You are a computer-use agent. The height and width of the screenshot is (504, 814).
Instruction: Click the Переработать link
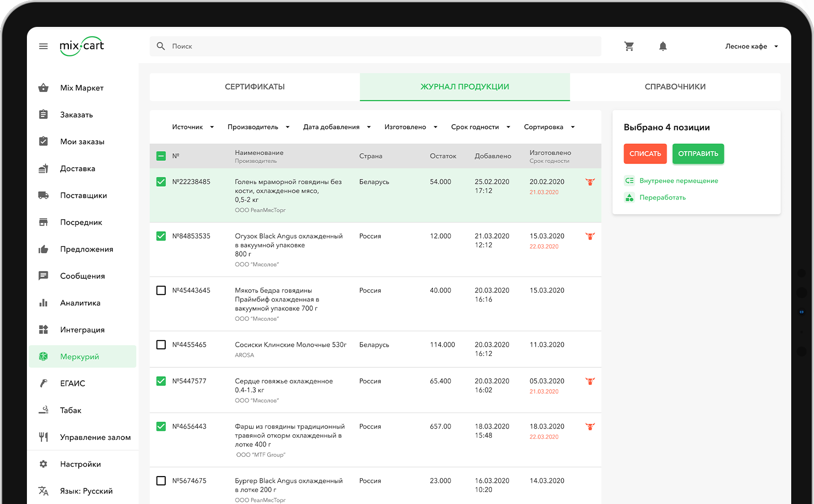(662, 197)
